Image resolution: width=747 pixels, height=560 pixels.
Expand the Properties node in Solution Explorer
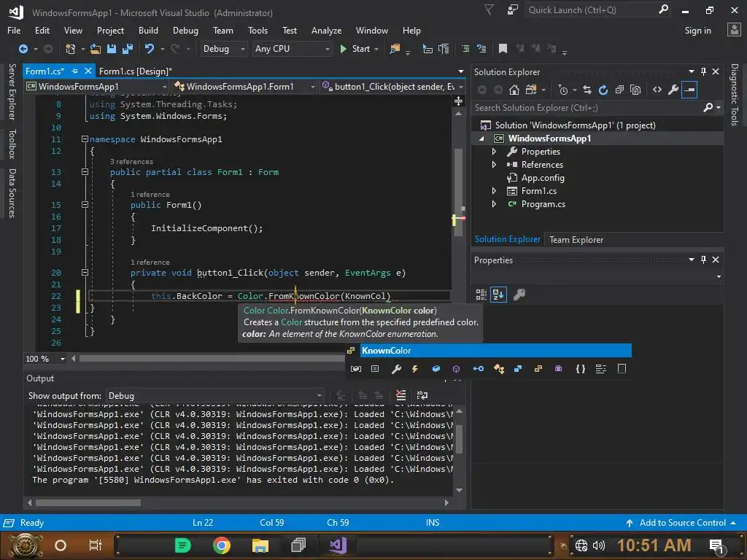[x=494, y=152]
